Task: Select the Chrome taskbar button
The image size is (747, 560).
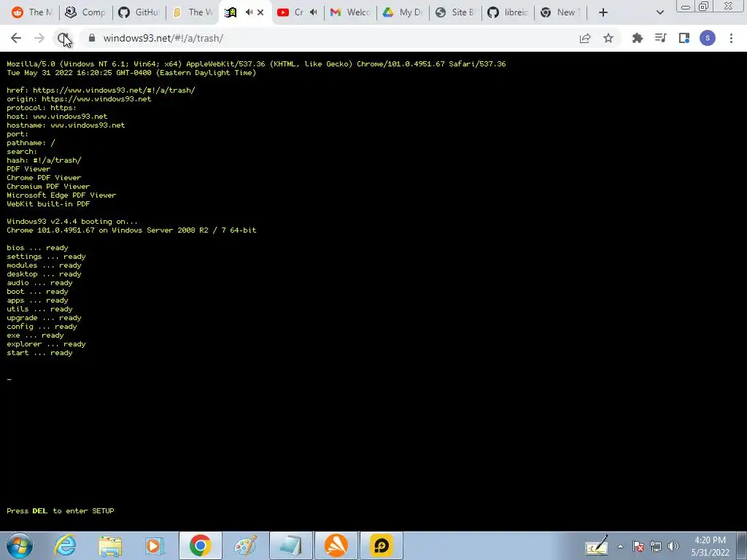Action: [200, 545]
